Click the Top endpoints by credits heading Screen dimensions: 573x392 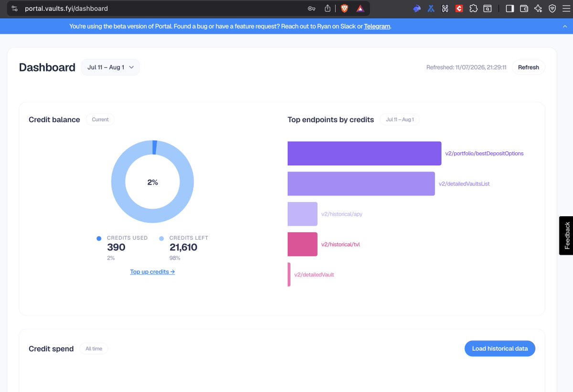331,119
